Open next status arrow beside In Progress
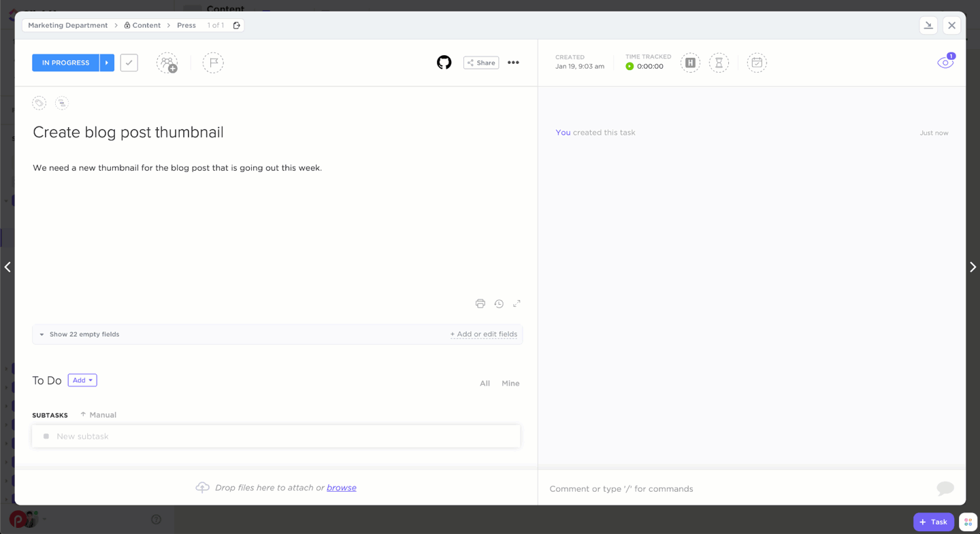This screenshot has width=980, height=534. 107,63
